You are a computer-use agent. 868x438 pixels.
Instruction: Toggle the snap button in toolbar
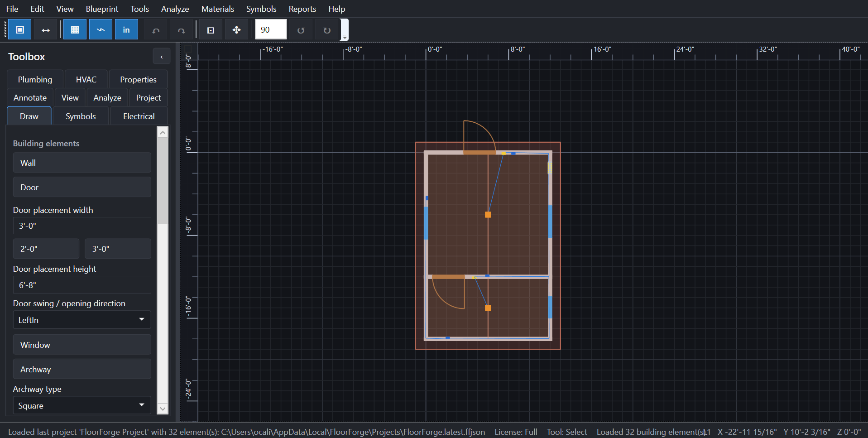click(101, 30)
